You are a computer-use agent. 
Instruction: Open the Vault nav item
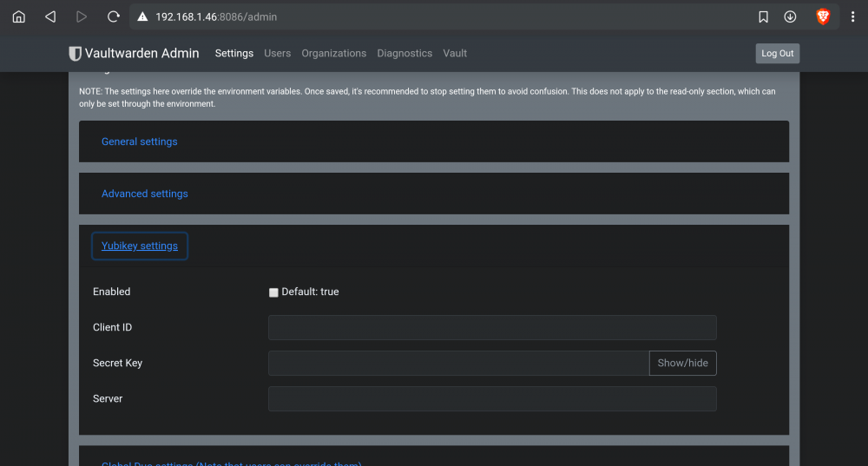pos(455,53)
